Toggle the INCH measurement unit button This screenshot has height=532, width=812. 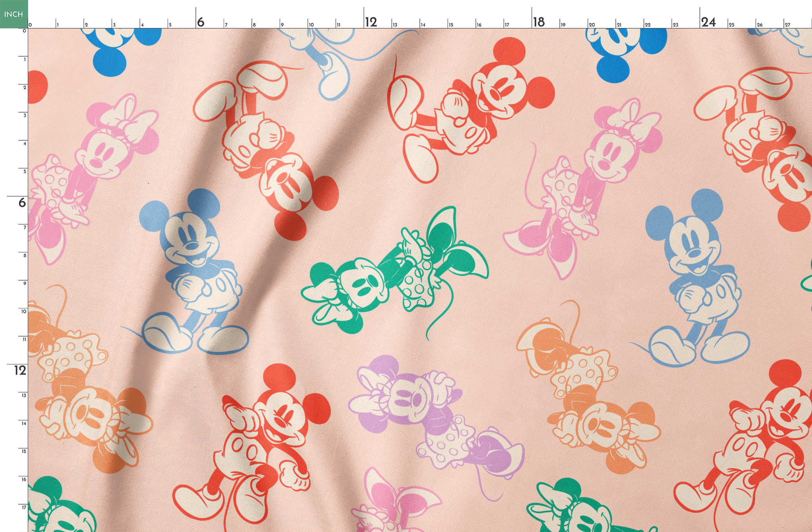pyautogui.click(x=14, y=14)
